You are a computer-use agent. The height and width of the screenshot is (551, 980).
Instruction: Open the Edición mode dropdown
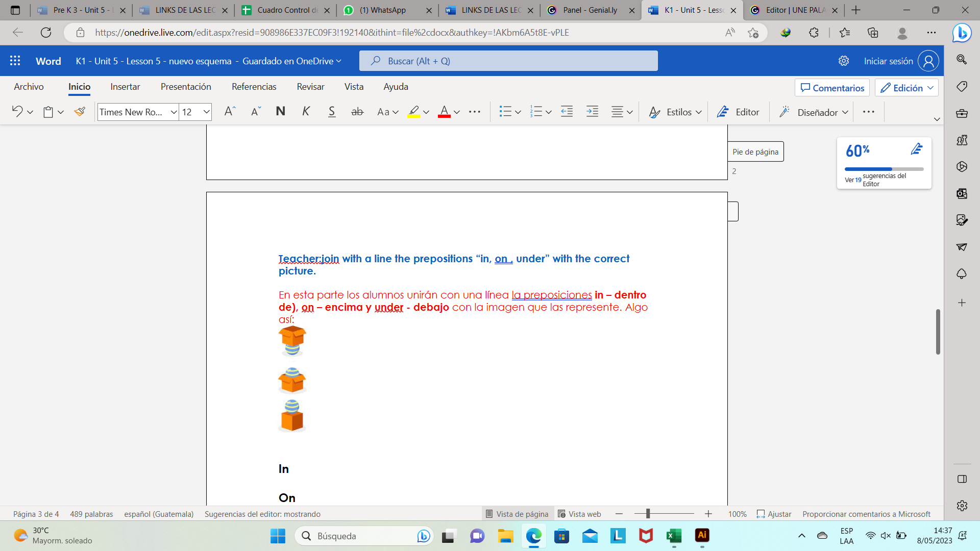click(906, 88)
